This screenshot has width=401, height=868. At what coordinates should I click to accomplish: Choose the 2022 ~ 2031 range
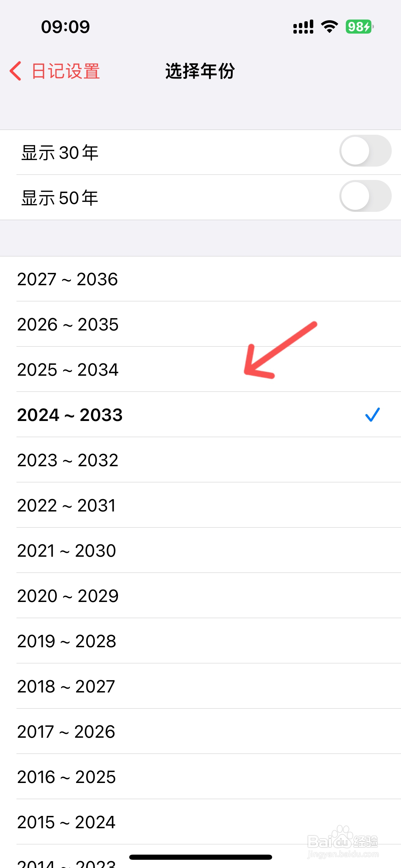click(200, 505)
